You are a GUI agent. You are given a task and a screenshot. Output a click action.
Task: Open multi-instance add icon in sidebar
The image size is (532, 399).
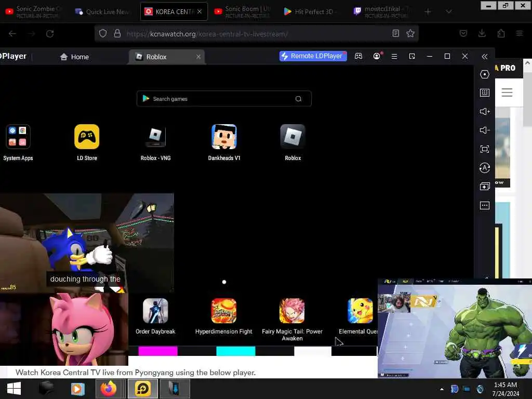coord(485,187)
